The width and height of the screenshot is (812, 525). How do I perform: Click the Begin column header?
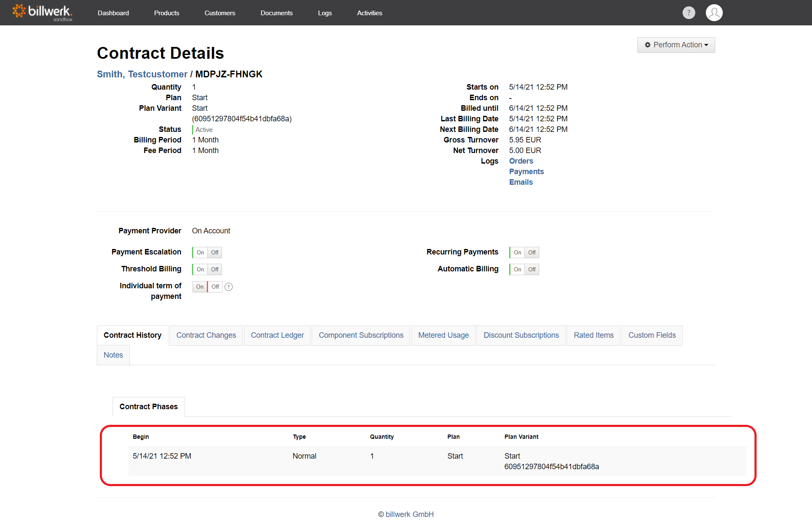(x=141, y=437)
